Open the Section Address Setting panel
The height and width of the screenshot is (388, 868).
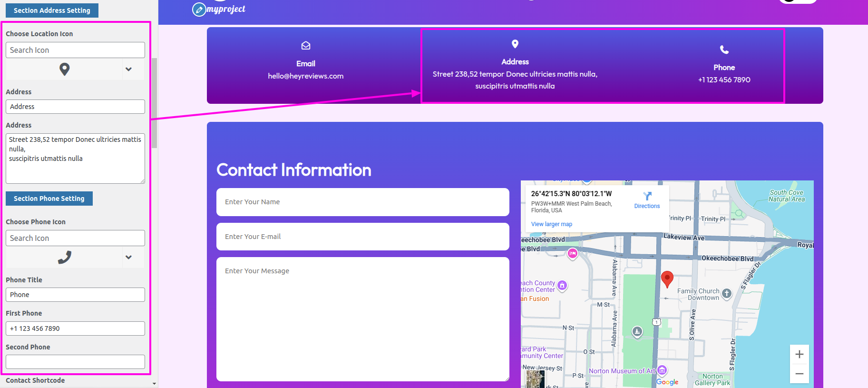coord(52,10)
